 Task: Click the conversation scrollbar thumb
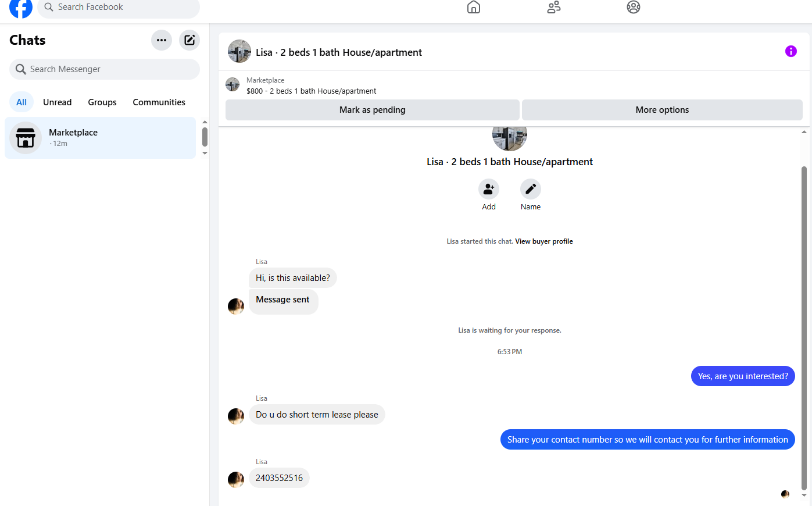coord(804,329)
